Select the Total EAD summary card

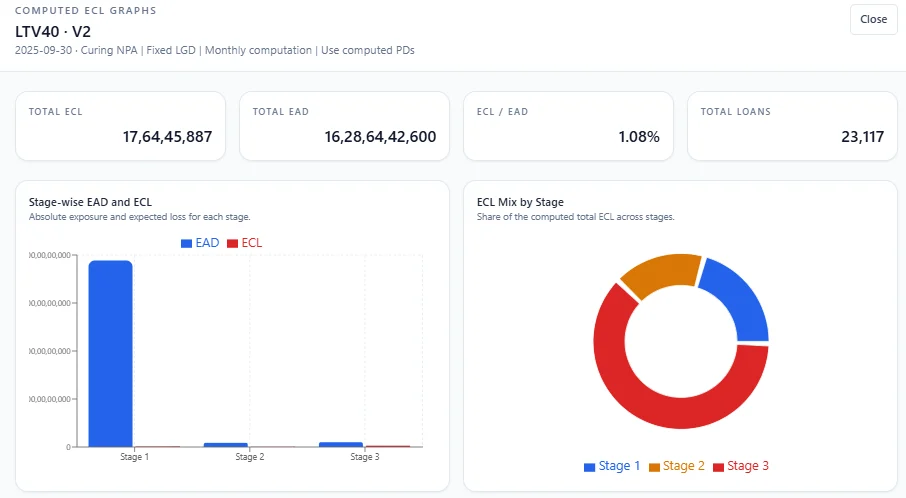click(344, 126)
